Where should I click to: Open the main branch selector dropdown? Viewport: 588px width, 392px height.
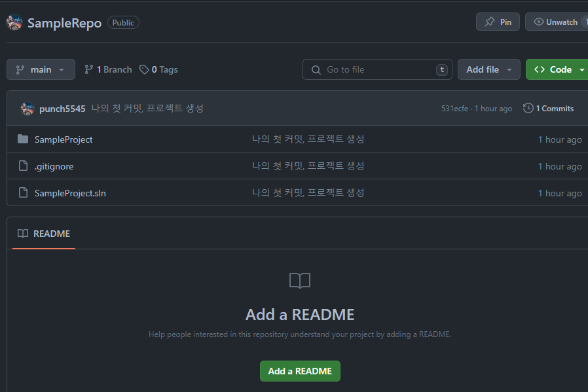tap(41, 69)
